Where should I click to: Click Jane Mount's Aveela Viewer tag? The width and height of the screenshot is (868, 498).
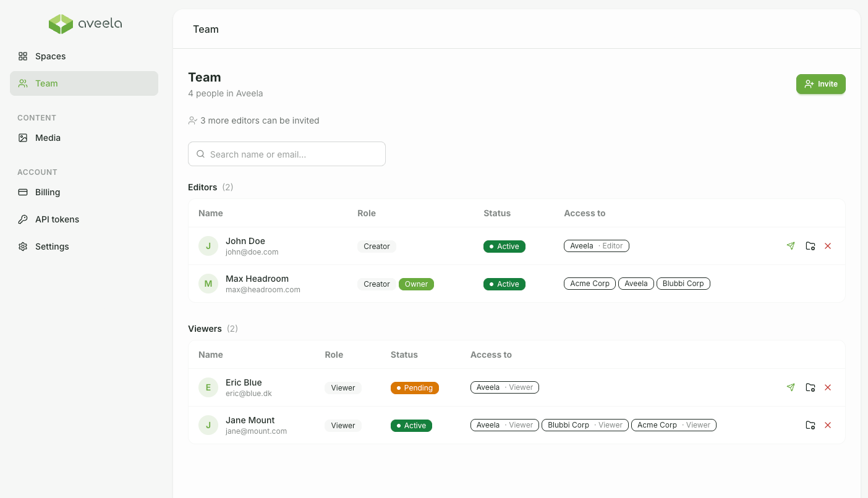point(504,425)
